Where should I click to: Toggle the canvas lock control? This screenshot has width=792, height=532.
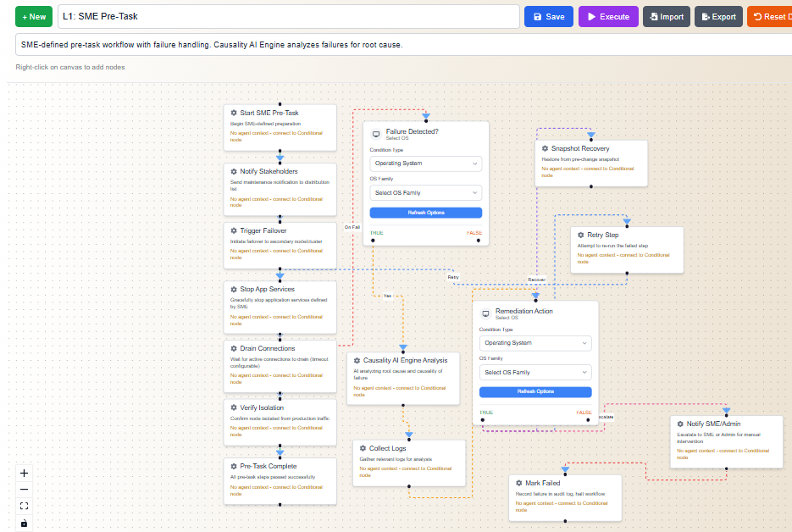pyautogui.click(x=24, y=523)
